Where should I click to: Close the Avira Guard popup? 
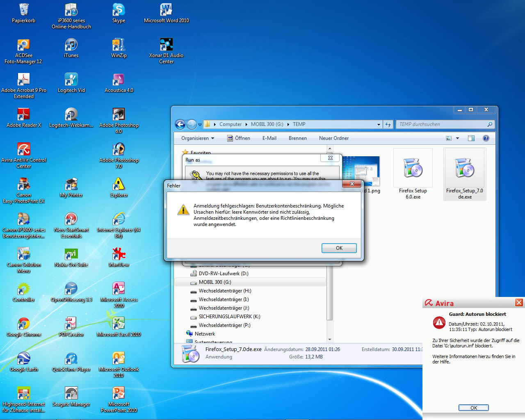(519, 303)
